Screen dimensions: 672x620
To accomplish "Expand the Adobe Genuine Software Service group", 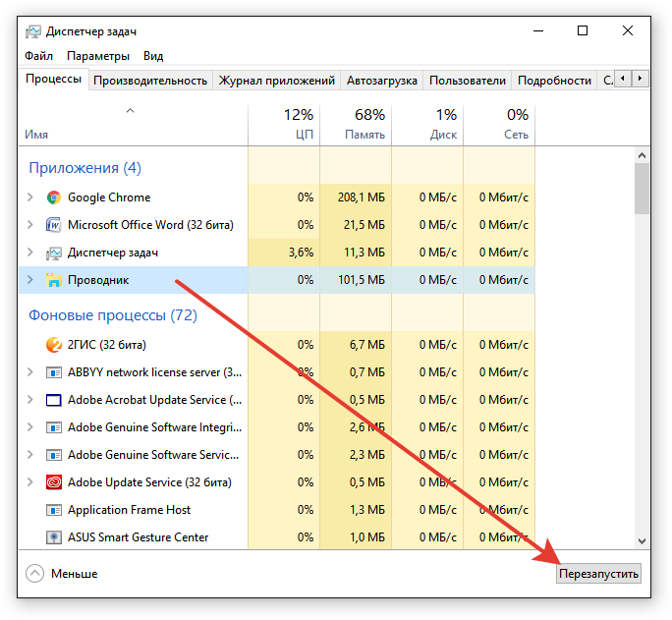I will pyautogui.click(x=30, y=455).
